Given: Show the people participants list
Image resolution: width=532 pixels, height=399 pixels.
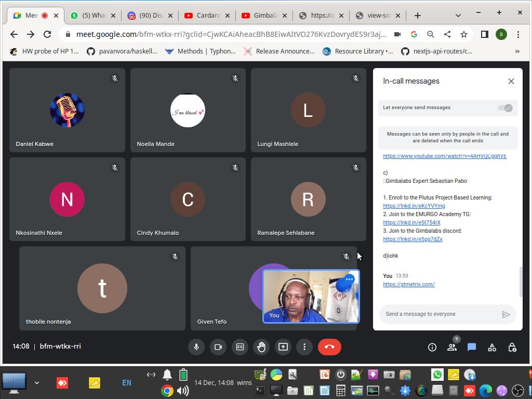Looking at the screenshot, I should [452, 348].
